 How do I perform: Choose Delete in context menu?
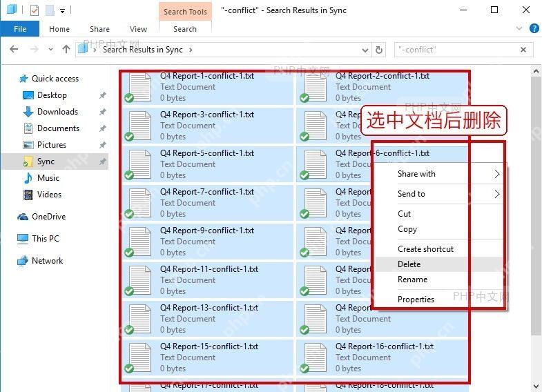pos(439,264)
